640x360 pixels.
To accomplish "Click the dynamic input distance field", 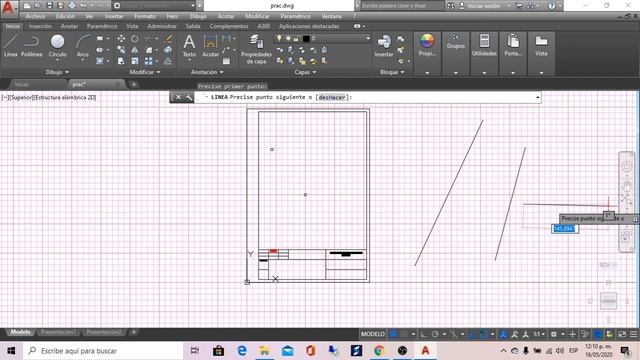I will pyautogui.click(x=564, y=229).
